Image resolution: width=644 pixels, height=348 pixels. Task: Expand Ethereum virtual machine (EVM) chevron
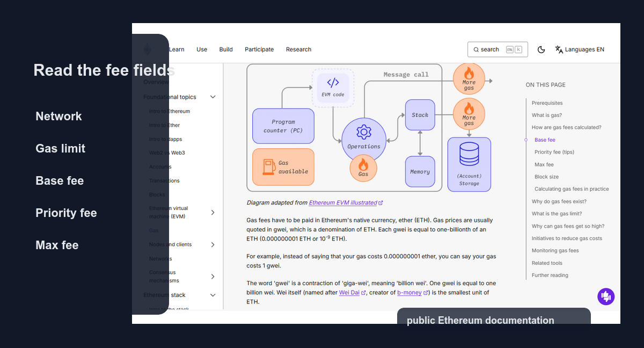213,212
